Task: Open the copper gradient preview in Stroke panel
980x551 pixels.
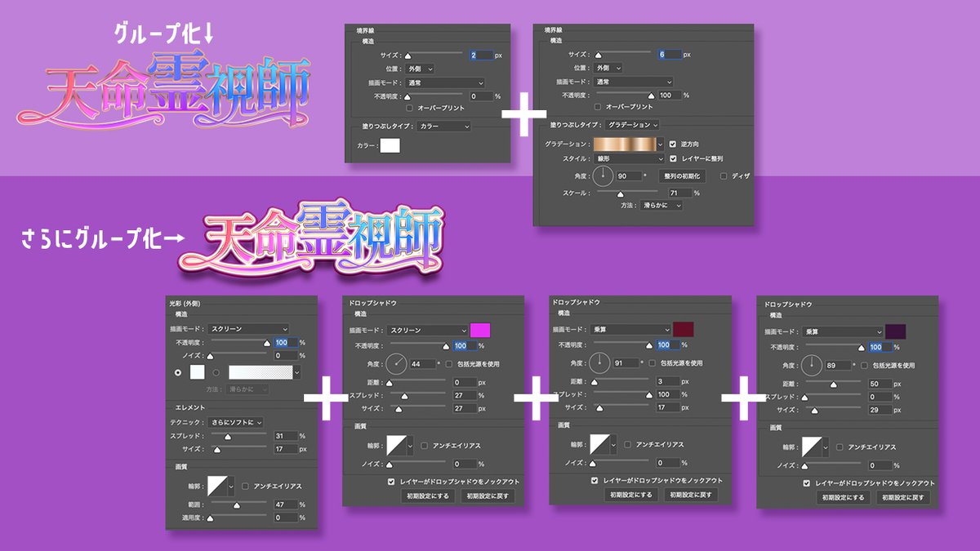Action: tap(626, 143)
